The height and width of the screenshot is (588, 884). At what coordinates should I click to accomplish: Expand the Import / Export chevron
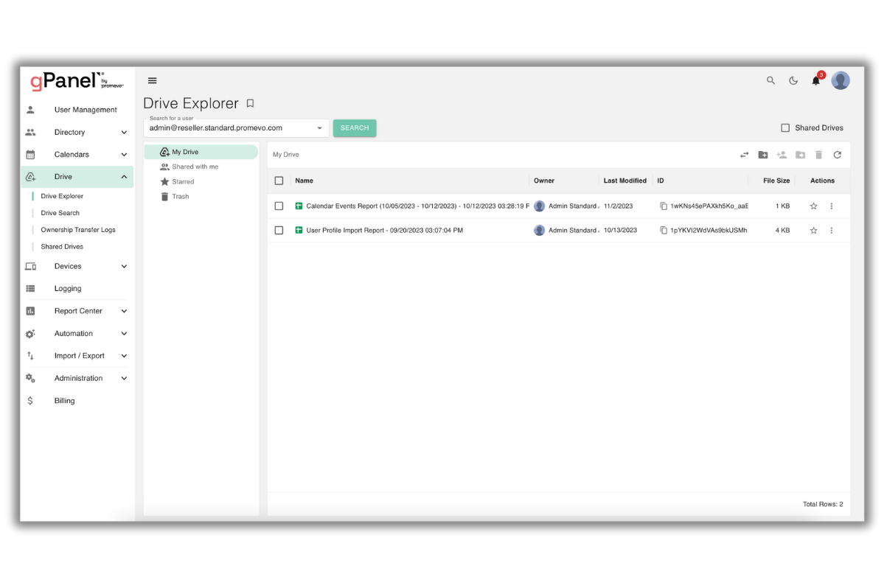124,356
